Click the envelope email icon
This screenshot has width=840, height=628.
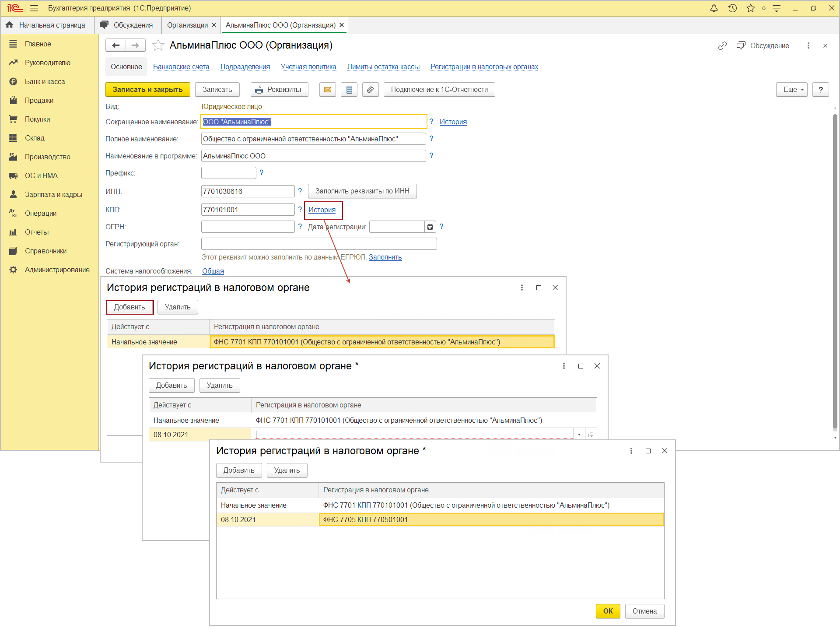point(328,90)
